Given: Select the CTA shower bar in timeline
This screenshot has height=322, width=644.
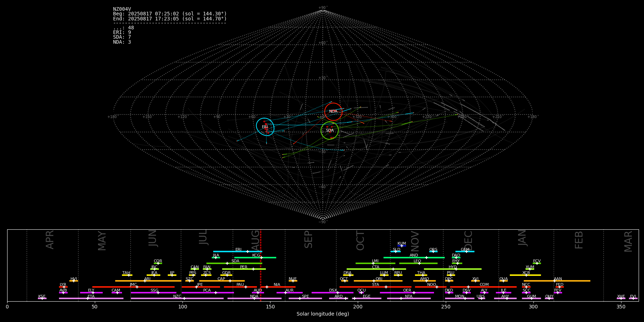Looking at the screenshot, I should [x=376, y=269].
